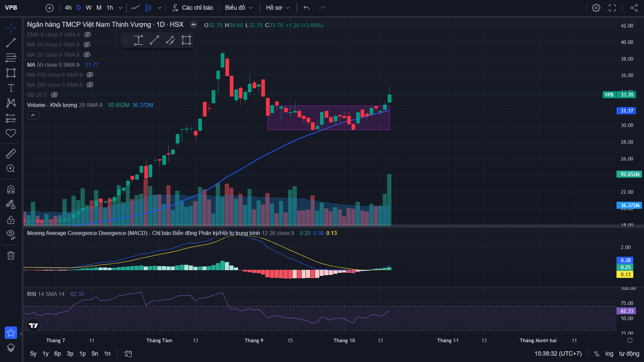644x362 pixels.
Task: Open Các chỉ báo indicators button
Action: tap(193, 8)
